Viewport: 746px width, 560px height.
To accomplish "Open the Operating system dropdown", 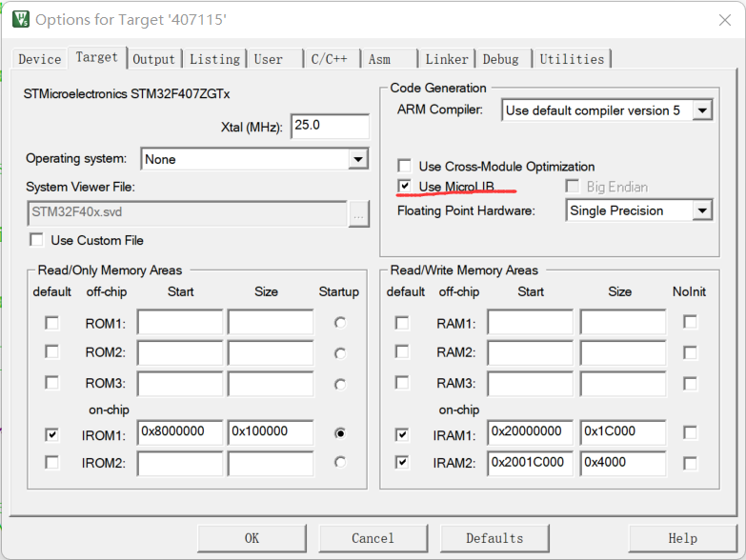I will point(358,159).
